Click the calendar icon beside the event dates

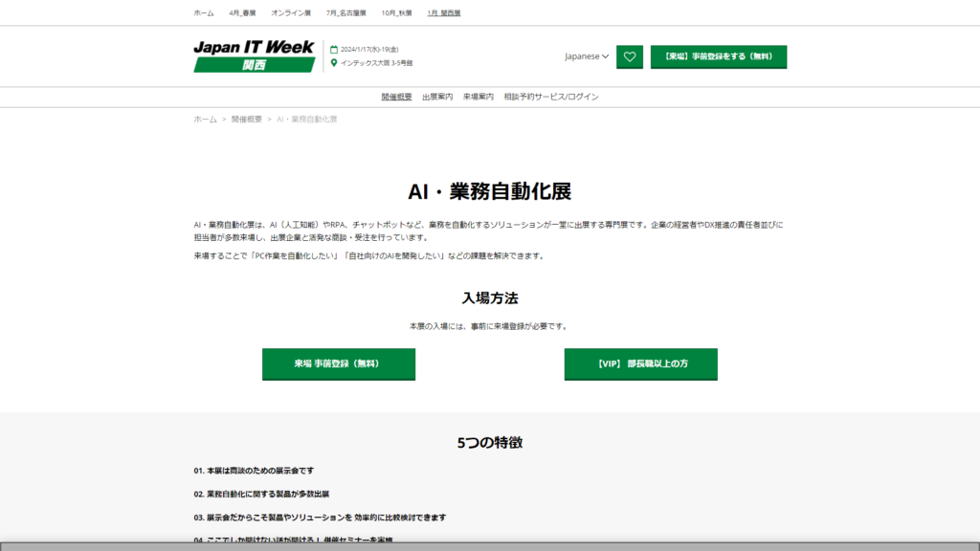tap(334, 50)
